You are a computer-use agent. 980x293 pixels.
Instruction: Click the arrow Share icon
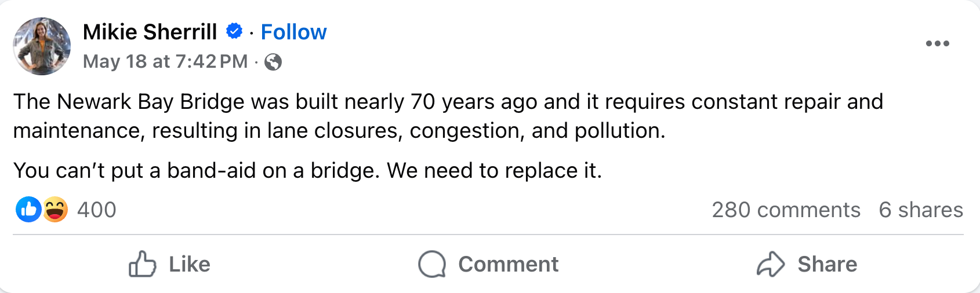pyautogui.click(x=771, y=264)
